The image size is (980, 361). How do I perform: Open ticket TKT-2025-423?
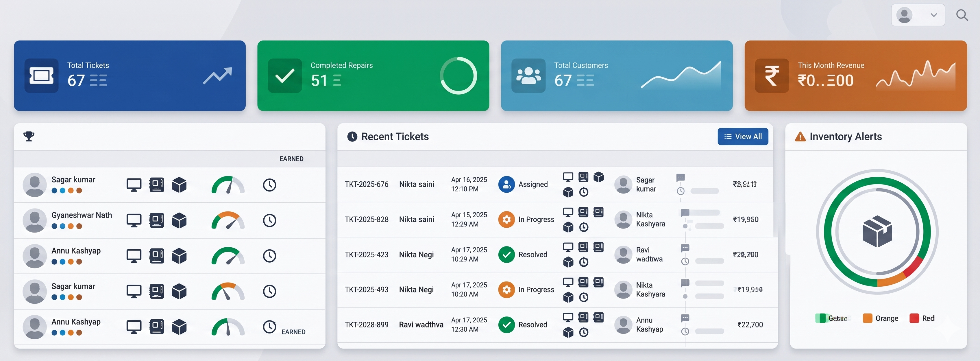366,254
